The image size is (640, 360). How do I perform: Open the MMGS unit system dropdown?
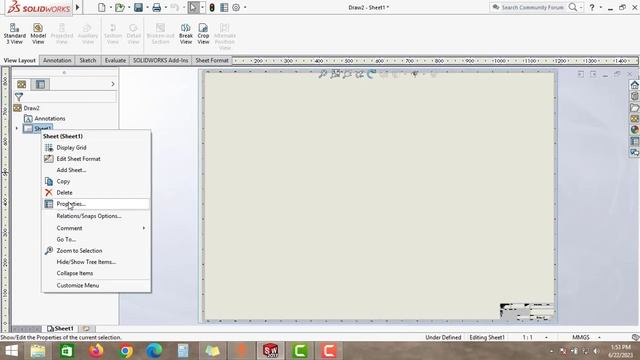[599, 338]
